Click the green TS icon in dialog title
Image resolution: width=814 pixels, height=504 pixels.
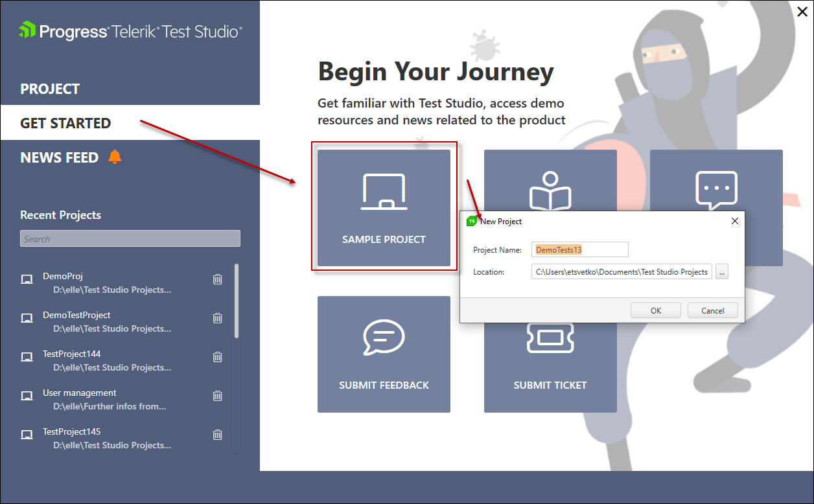click(471, 221)
